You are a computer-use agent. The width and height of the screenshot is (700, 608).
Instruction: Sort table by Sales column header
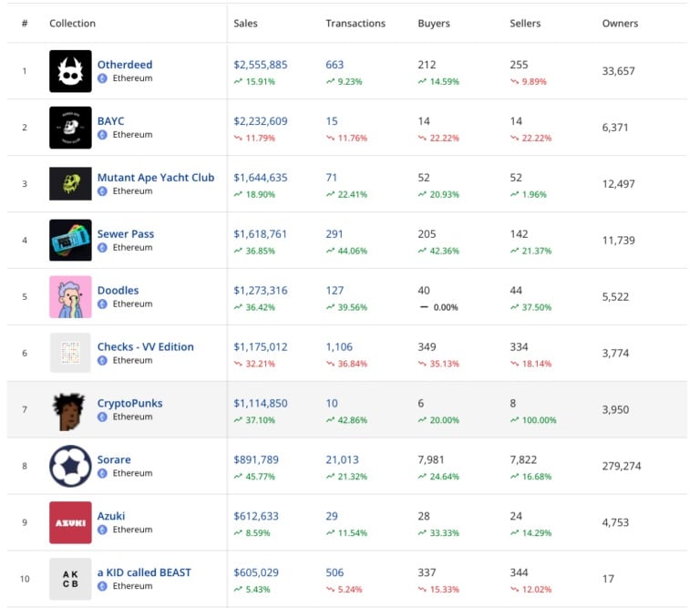(245, 24)
